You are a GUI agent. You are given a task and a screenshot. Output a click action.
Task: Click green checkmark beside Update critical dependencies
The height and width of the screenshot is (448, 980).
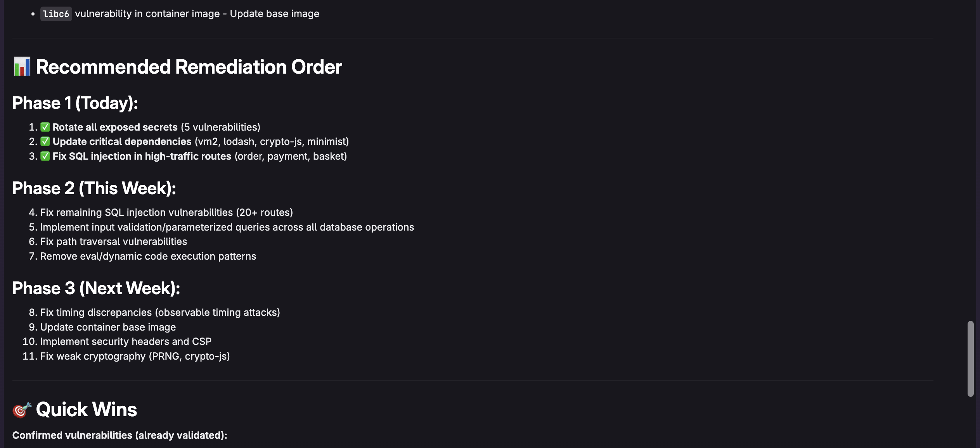45,141
